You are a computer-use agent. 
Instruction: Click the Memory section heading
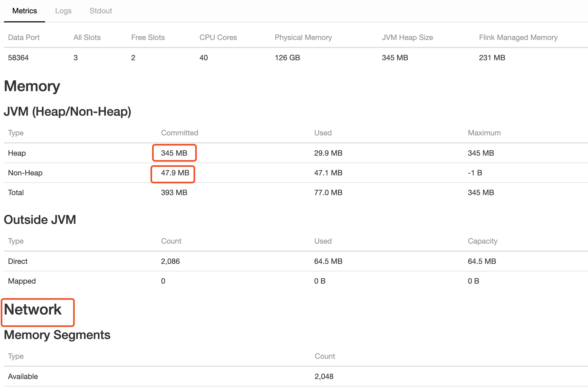[x=32, y=86]
